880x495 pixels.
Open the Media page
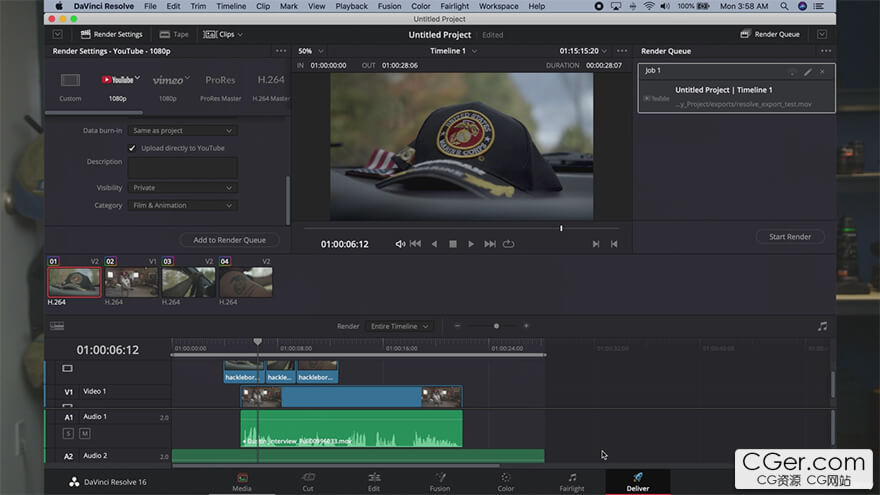[x=242, y=482]
